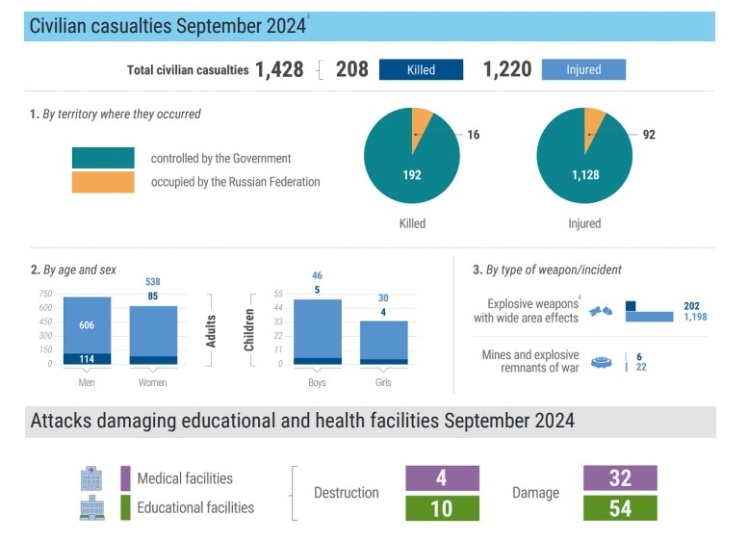The height and width of the screenshot is (541, 748).
Task: Click the Men bar in the adults chart
Action: click(x=87, y=330)
